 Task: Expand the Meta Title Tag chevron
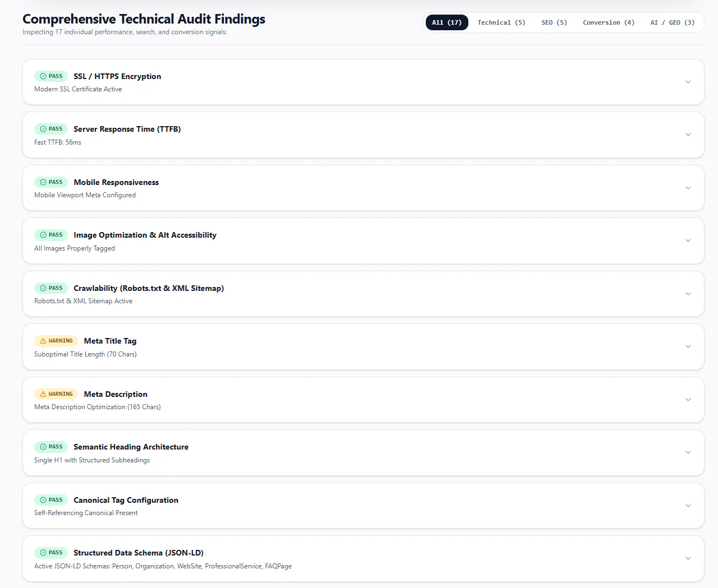[688, 346]
